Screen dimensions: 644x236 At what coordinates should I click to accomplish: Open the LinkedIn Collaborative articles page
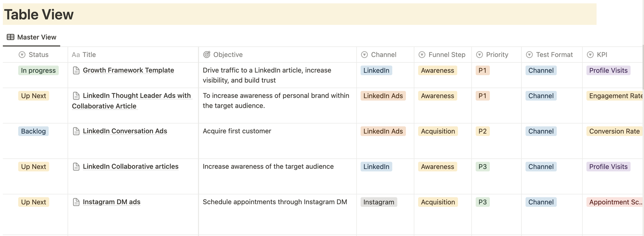coord(130,166)
